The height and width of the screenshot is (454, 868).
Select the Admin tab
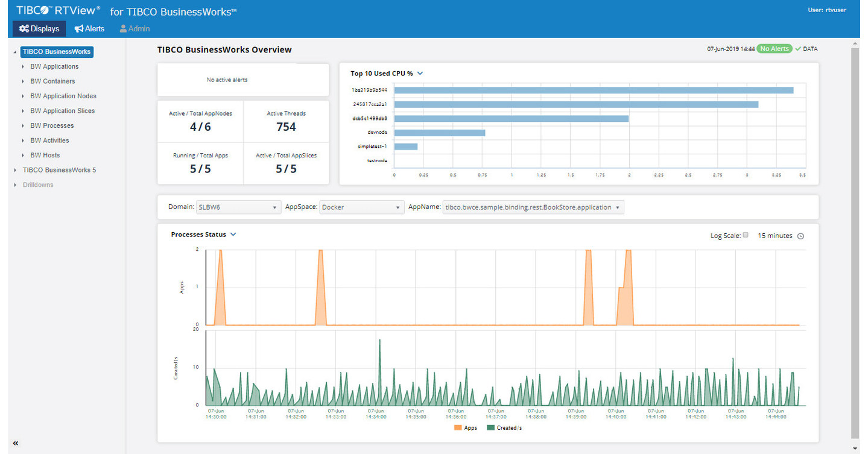coord(135,29)
